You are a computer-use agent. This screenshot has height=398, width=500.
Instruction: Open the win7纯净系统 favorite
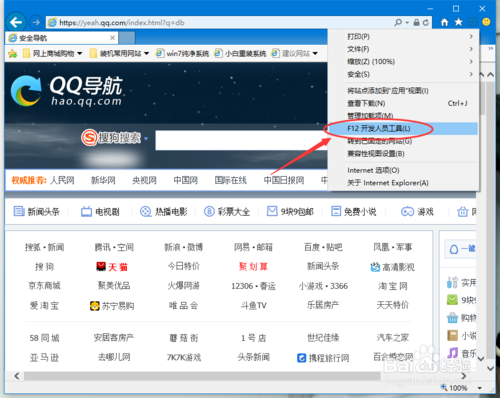pyautogui.click(x=182, y=53)
